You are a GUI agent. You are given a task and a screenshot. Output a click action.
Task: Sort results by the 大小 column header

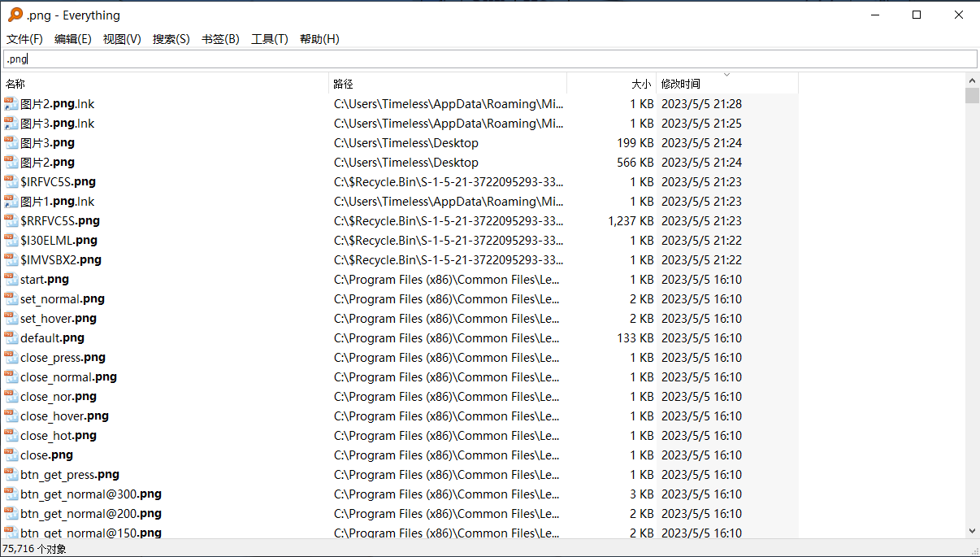[611, 84]
